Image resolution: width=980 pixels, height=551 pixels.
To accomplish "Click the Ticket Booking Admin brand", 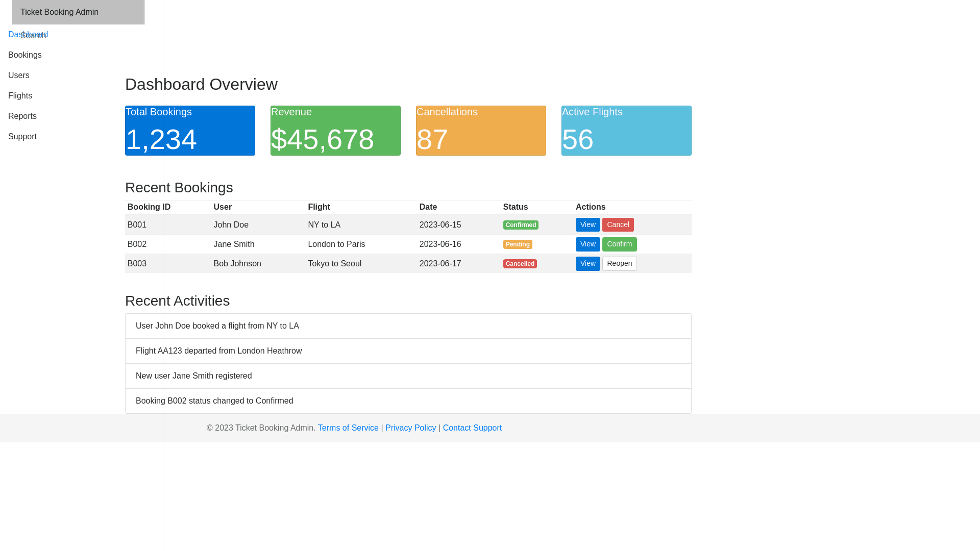I will (60, 12).
